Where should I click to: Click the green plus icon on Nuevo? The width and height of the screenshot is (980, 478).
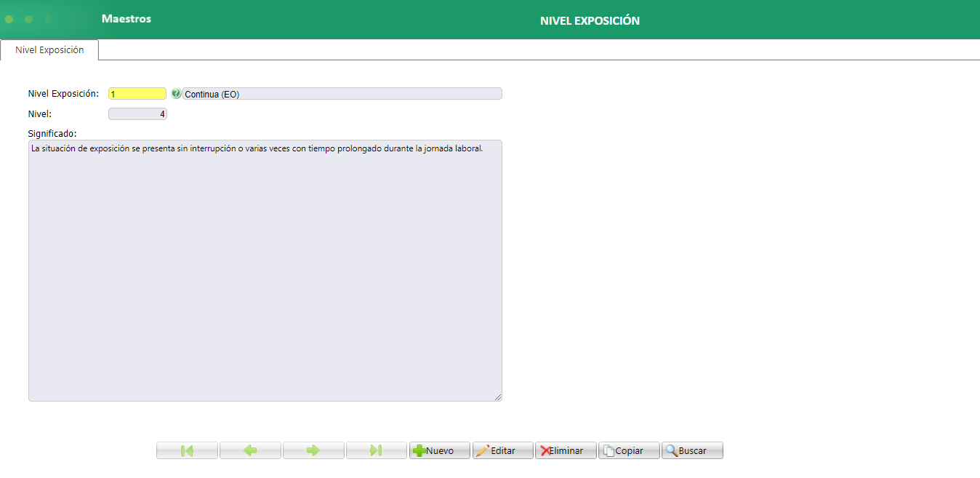[x=420, y=450]
